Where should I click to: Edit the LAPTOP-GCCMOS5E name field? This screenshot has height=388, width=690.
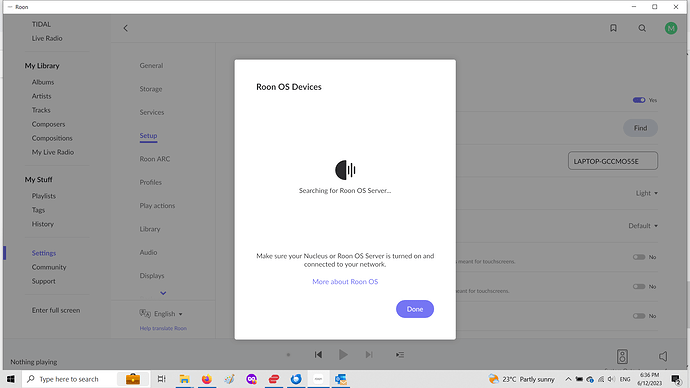pos(613,161)
